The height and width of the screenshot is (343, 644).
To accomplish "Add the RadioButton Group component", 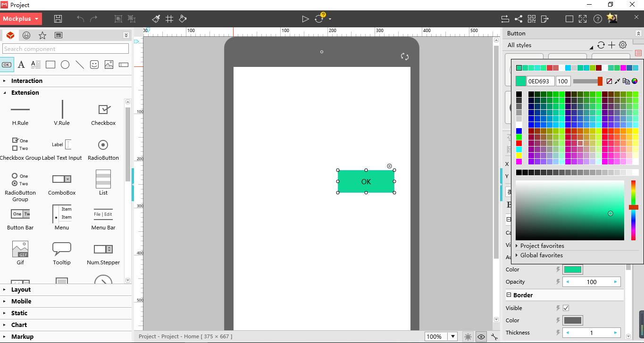I will pos(20,187).
